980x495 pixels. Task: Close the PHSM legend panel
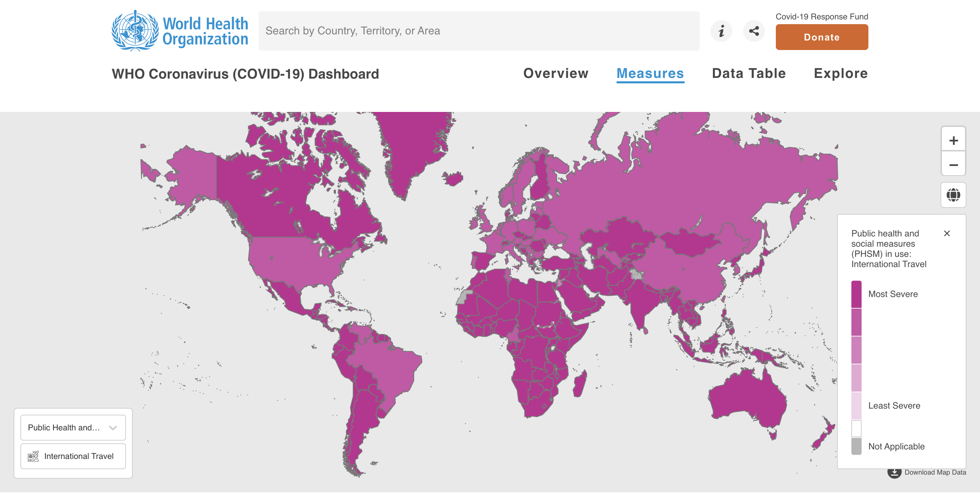(947, 233)
